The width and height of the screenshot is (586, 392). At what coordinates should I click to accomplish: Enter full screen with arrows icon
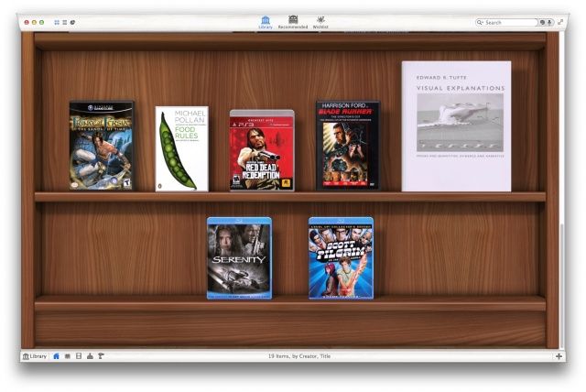point(560,21)
